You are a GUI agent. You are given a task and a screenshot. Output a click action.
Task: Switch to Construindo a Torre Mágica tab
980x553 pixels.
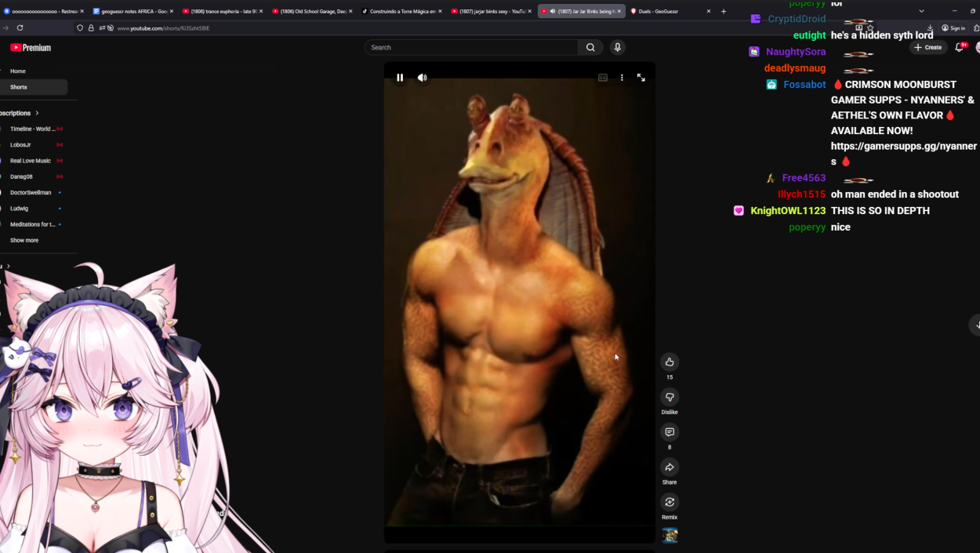[x=401, y=11]
